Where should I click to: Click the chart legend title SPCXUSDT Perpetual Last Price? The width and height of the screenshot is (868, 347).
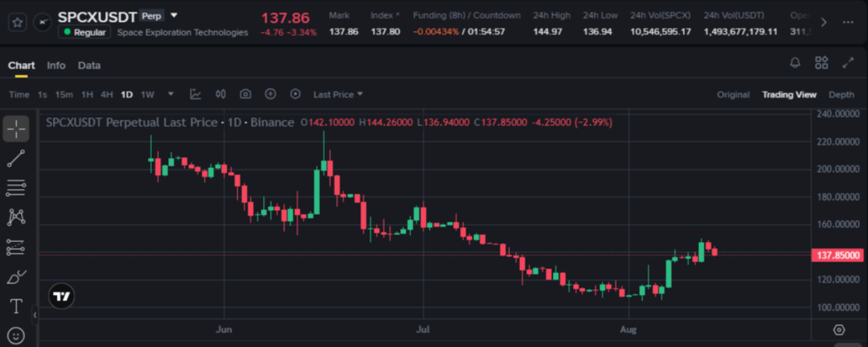point(132,123)
